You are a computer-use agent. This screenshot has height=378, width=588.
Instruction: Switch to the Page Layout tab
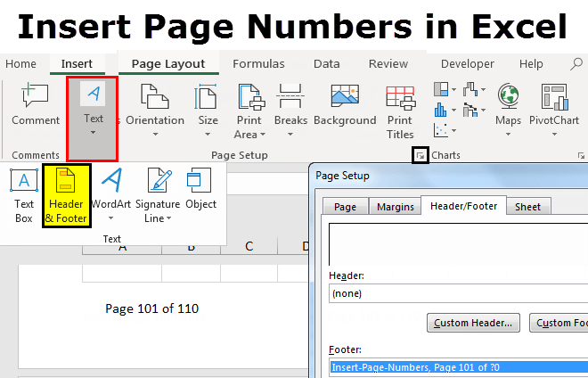167,64
